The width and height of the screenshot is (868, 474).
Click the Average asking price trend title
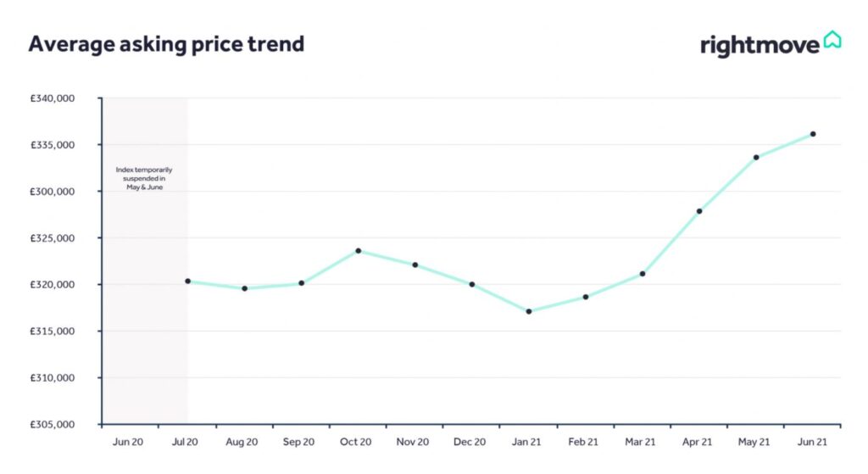(166, 44)
